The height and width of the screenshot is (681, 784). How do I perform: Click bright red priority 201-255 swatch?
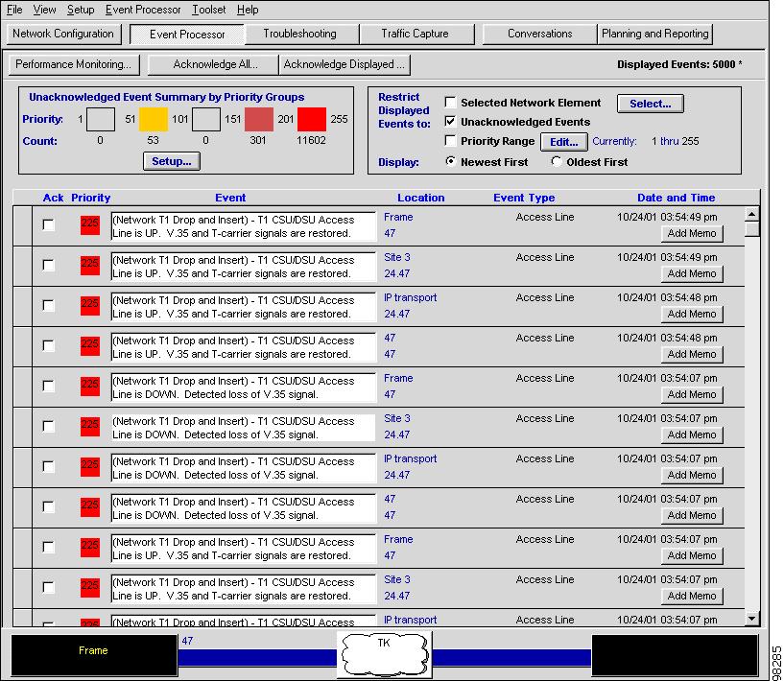pyautogui.click(x=312, y=119)
